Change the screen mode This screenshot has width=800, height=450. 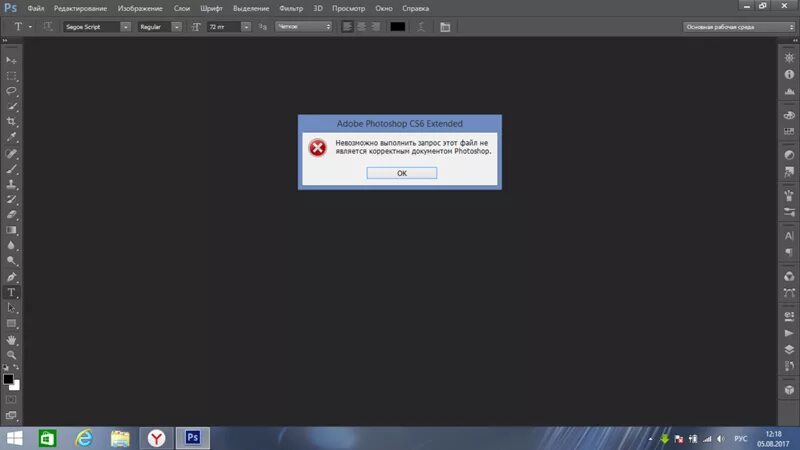pyautogui.click(x=11, y=415)
